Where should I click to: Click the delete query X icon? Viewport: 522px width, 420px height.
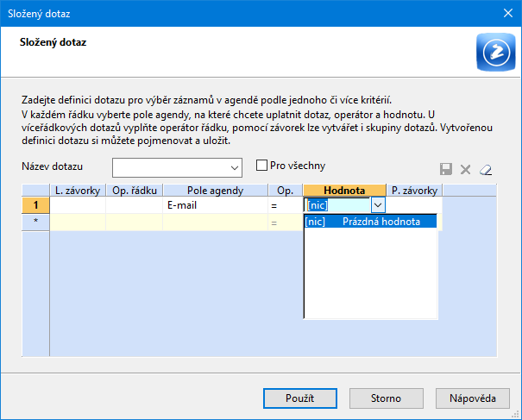465,169
